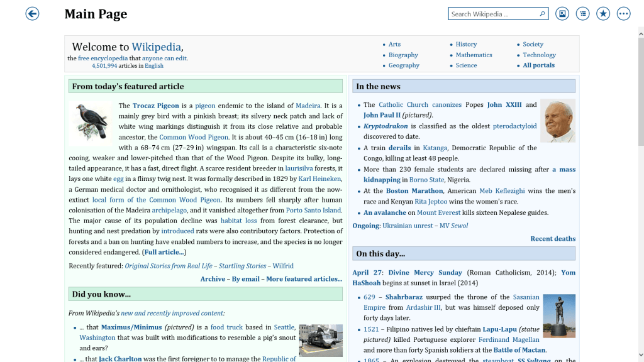
Task: Click the Porto Santo Island link
Action: (313, 210)
